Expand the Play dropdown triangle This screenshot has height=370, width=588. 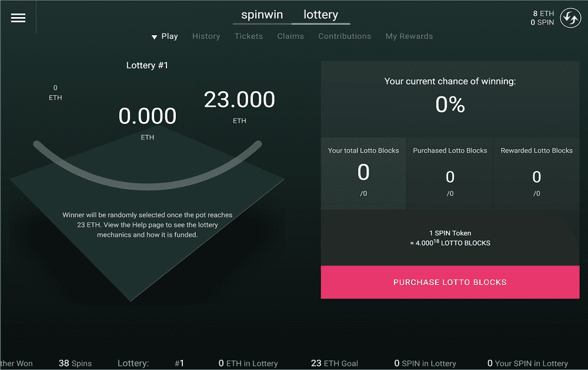click(154, 36)
